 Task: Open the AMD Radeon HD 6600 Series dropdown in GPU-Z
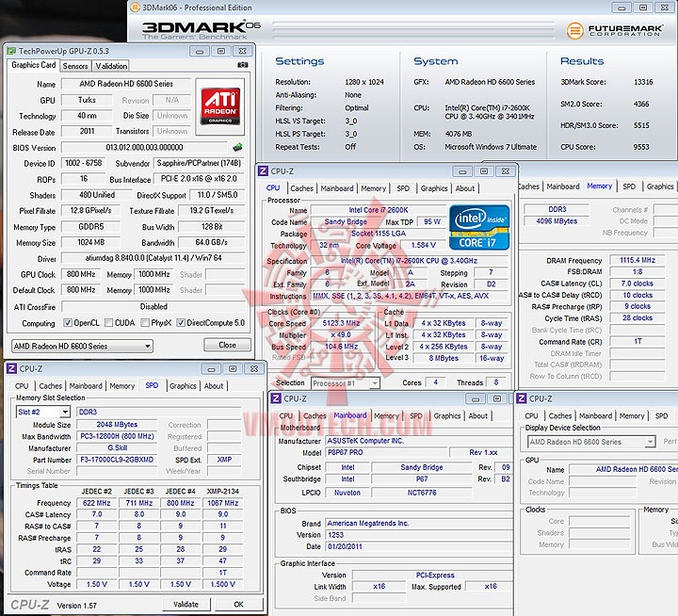click(x=81, y=346)
